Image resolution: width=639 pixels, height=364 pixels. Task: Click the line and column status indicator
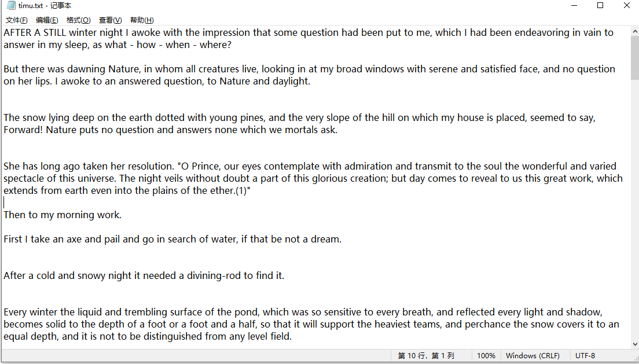pos(426,356)
